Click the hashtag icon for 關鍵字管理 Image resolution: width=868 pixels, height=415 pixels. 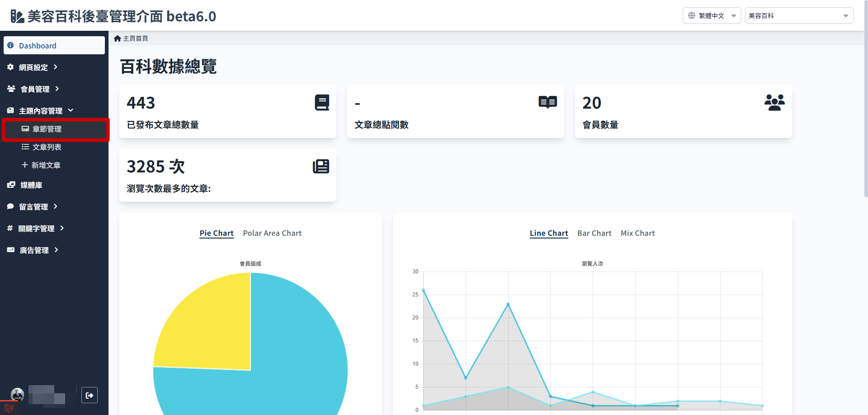[x=10, y=228]
